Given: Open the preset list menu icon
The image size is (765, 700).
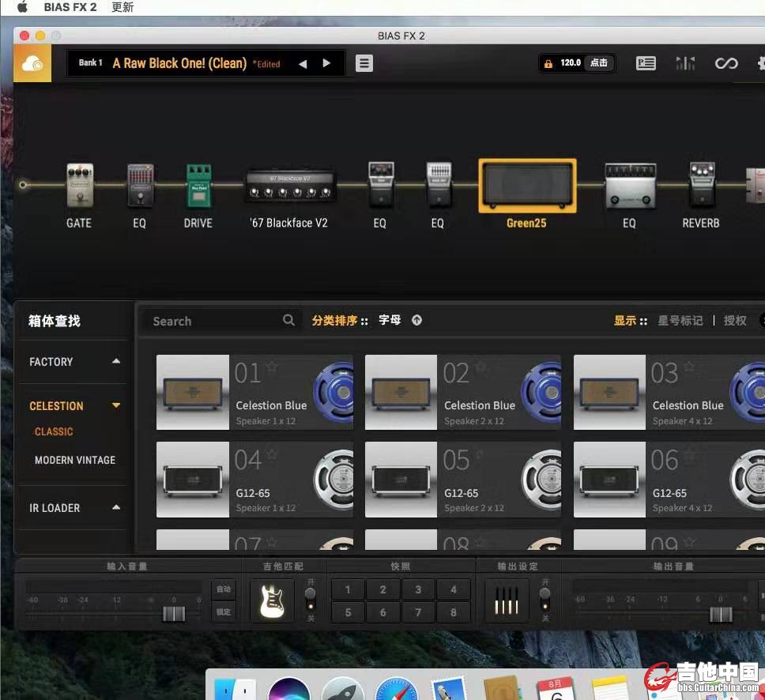Looking at the screenshot, I should tap(364, 63).
